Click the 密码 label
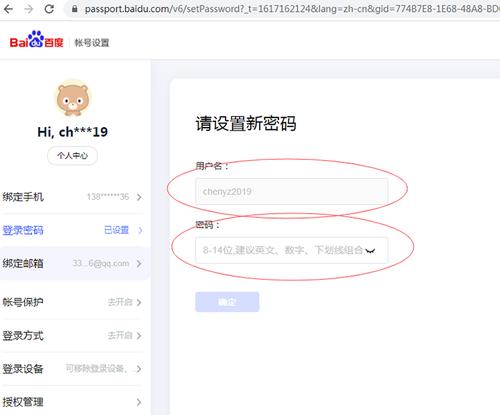 [x=207, y=225]
